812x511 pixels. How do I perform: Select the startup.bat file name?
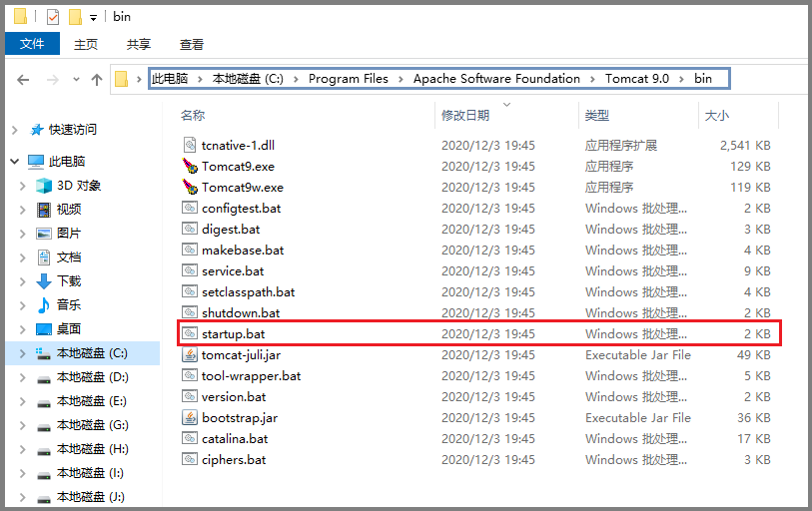click(x=233, y=334)
